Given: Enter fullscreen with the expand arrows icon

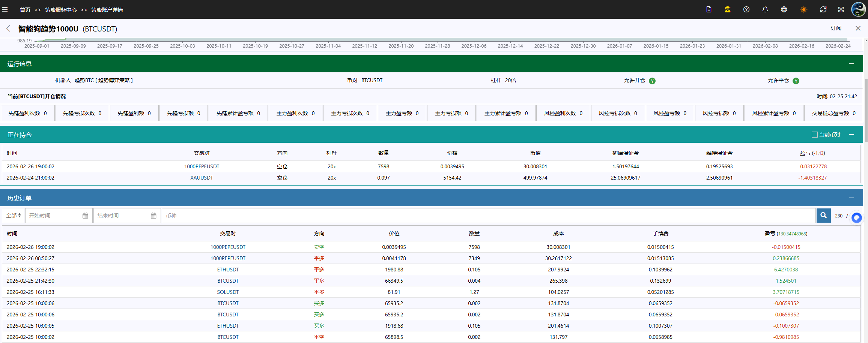Looking at the screenshot, I should (x=841, y=9).
